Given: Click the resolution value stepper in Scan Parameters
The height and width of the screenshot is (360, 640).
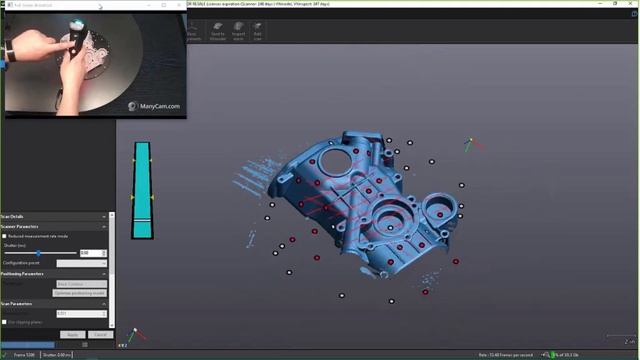Looking at the screenshot, I should [x=104, y=313].
